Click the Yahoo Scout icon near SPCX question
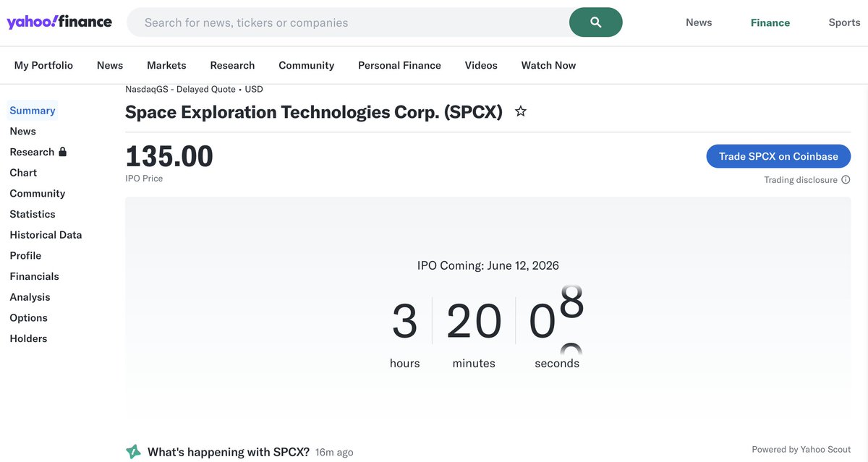 (x=133, y=452)
